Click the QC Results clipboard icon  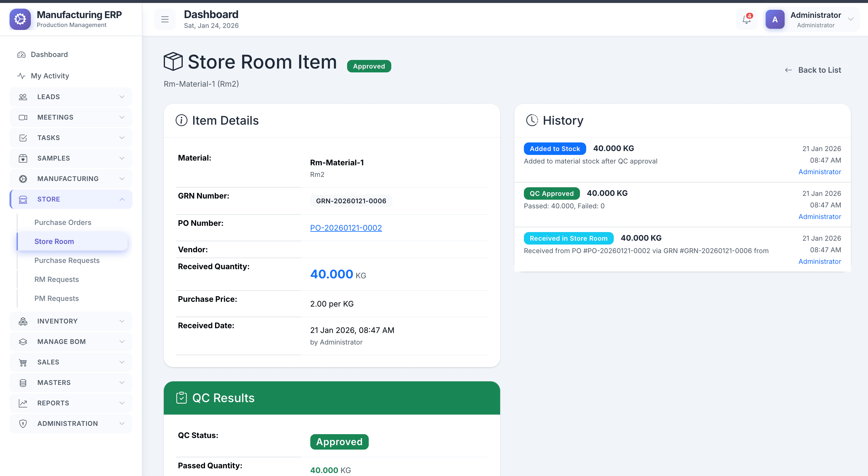181,398
